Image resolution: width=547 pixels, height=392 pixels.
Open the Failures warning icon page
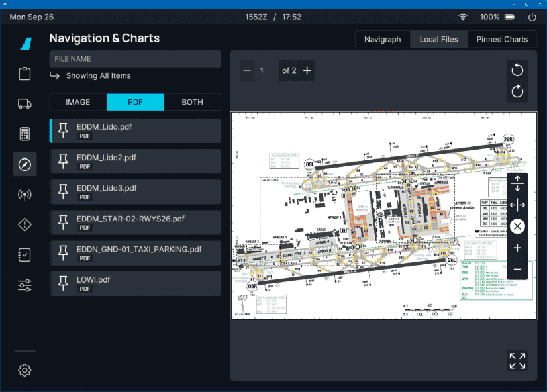pyautogui.click(x=25, y=225)
